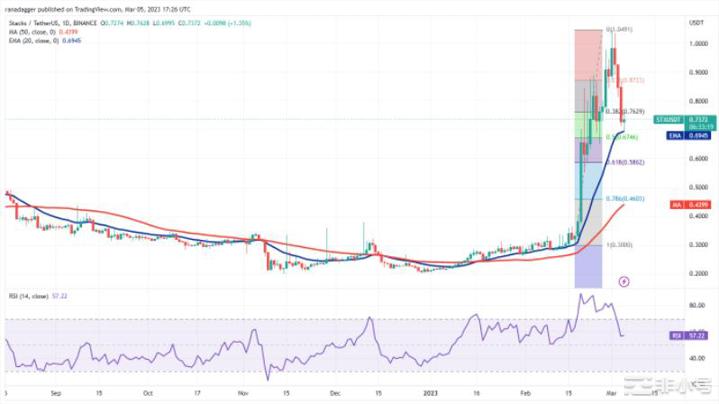Click the RSI 57.22 value tag

671,336
